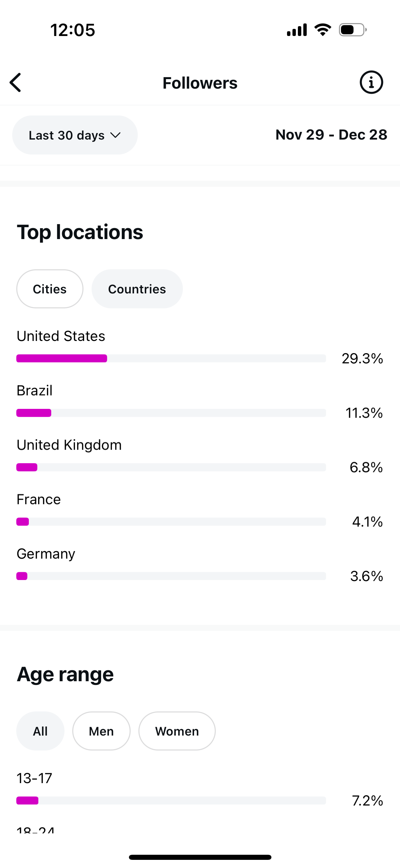The width and height of the screenshot is (400, 868).
Task: Tap the France 4.1% value
Action: pyautogui.click(x=367, y=522)
